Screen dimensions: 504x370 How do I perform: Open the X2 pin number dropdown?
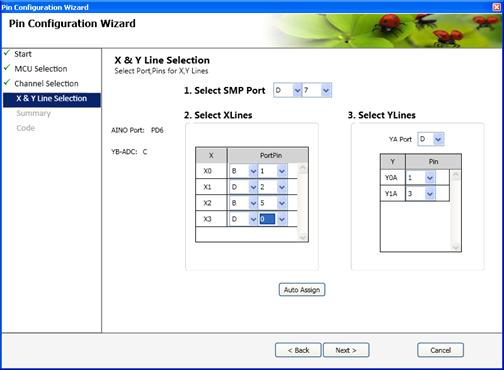click(x=273, y=203)
